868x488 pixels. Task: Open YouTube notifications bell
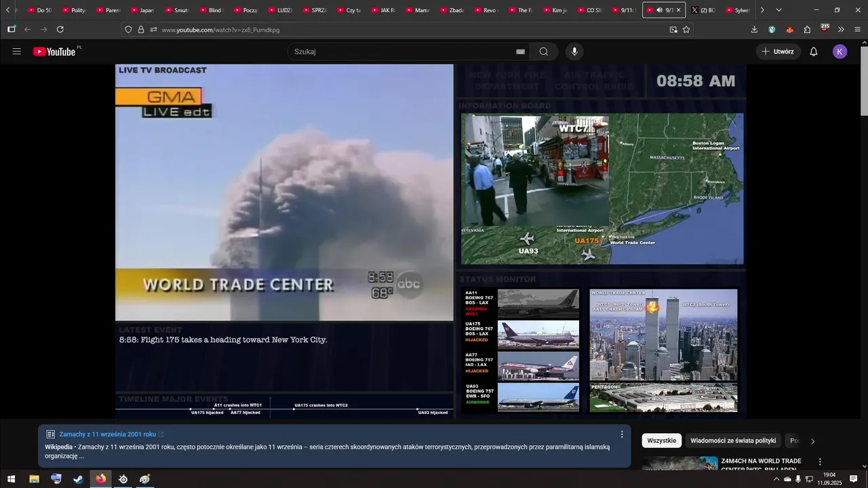click(814, 52)
